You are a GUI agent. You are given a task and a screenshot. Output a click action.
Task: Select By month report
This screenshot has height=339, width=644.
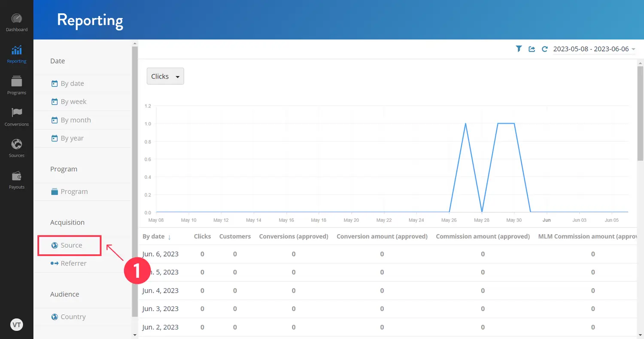coord(76,120)
